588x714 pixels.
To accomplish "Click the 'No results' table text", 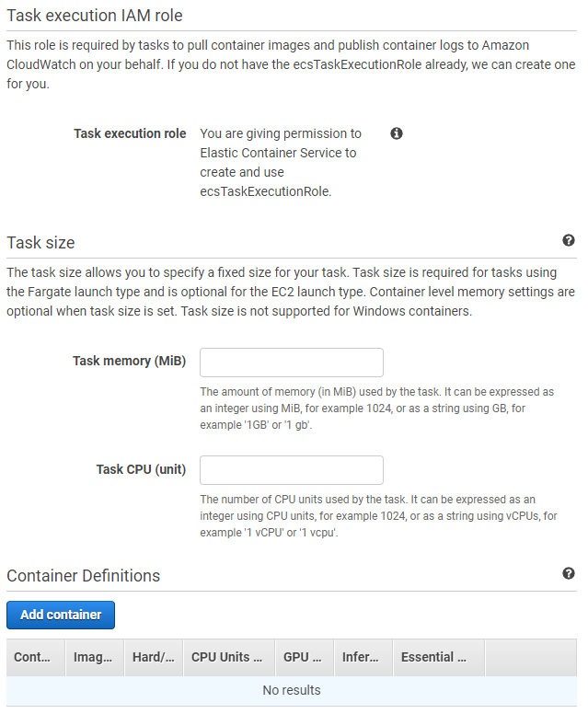I will 292,690.
